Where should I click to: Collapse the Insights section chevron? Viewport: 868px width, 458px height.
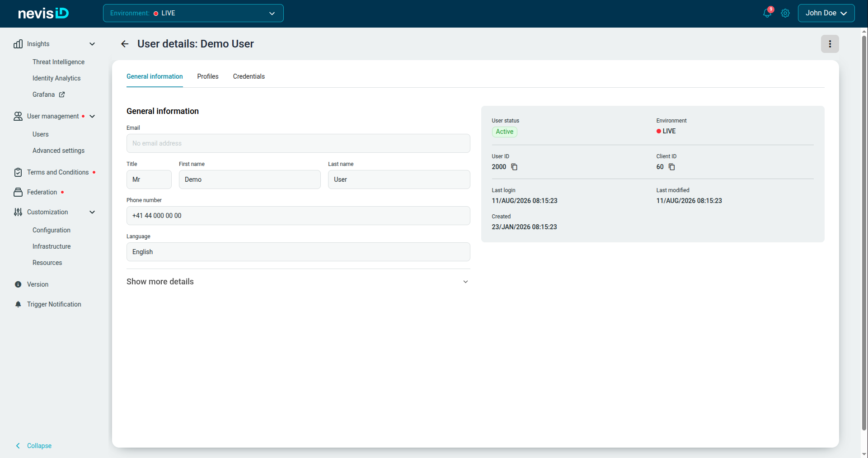(92, 44)
